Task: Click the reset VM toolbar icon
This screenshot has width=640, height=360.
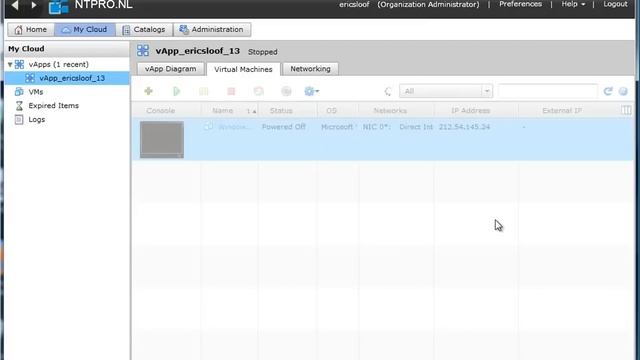Action: click(x=258, y=91)
